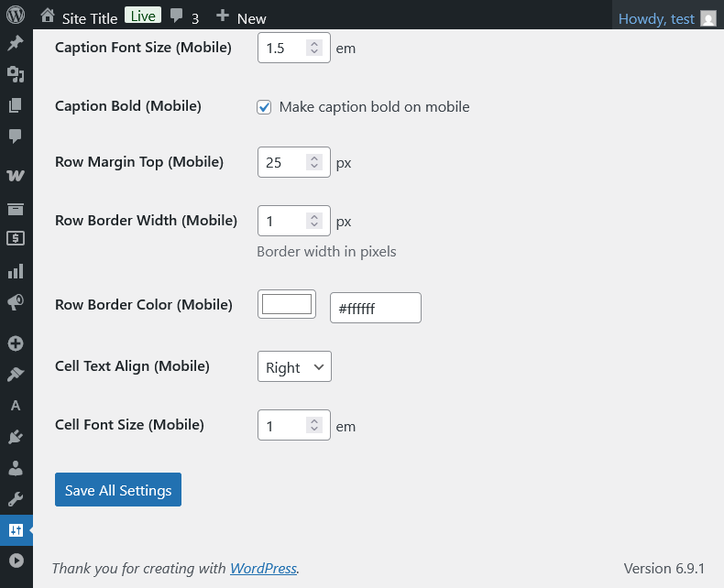Open the Analytics bar chart icon
The height and width of the screenshot is (588, 724).
pos(16,271)
